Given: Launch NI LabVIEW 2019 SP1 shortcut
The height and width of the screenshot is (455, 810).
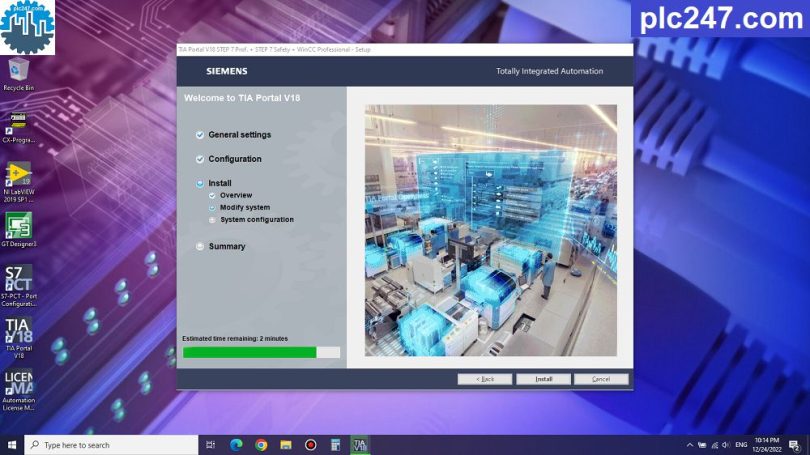Looking at the screenshot, I should [x=19, y=182].
